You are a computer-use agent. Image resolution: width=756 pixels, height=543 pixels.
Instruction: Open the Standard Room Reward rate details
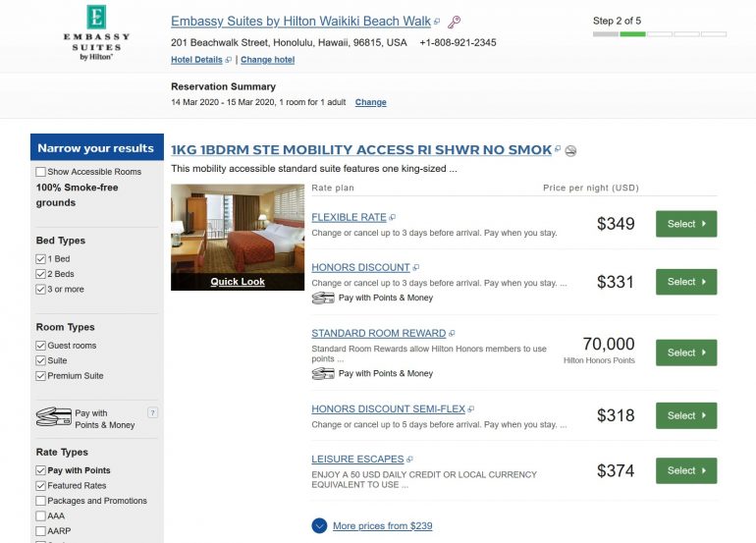pyautogui.click(x=378, y=333)
